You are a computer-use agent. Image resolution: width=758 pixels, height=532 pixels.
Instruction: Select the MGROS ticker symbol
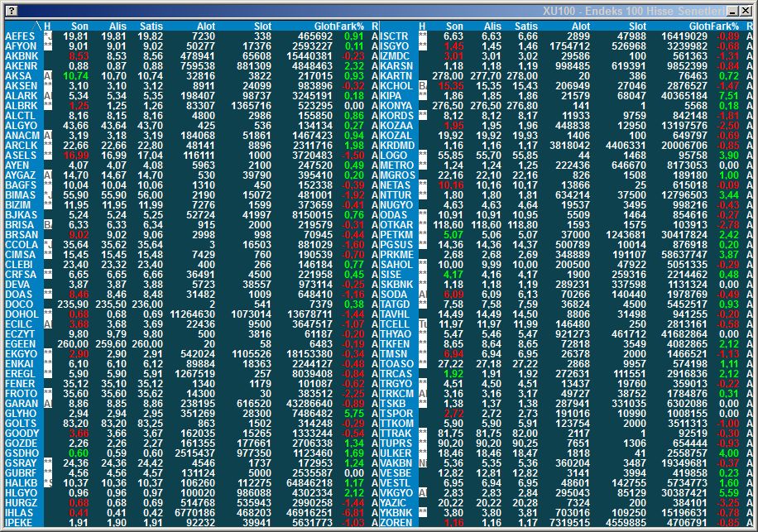coord(398,175)
